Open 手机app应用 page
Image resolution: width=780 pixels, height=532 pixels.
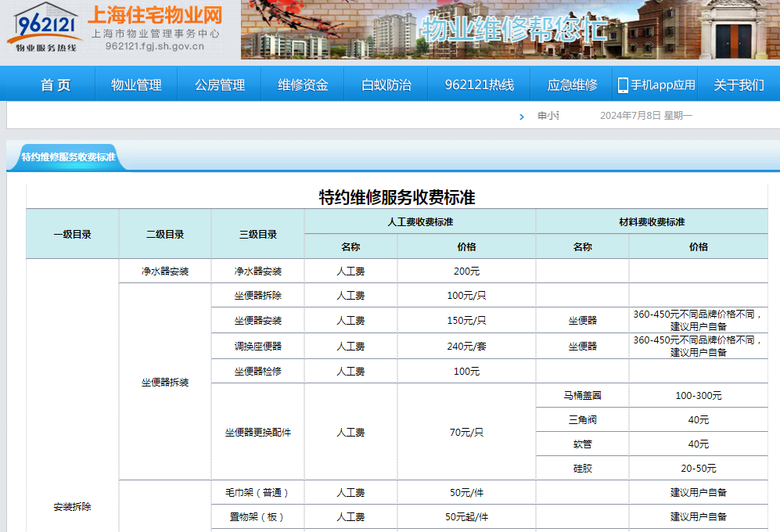click(x=663, y=85)
